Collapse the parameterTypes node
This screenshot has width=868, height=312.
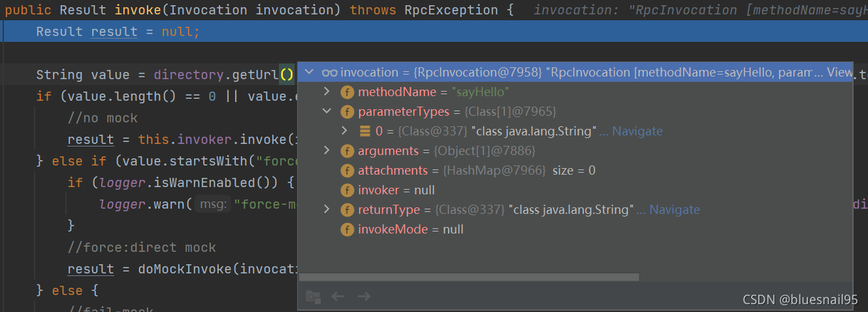pyautogui.click(x=327, y=112)
